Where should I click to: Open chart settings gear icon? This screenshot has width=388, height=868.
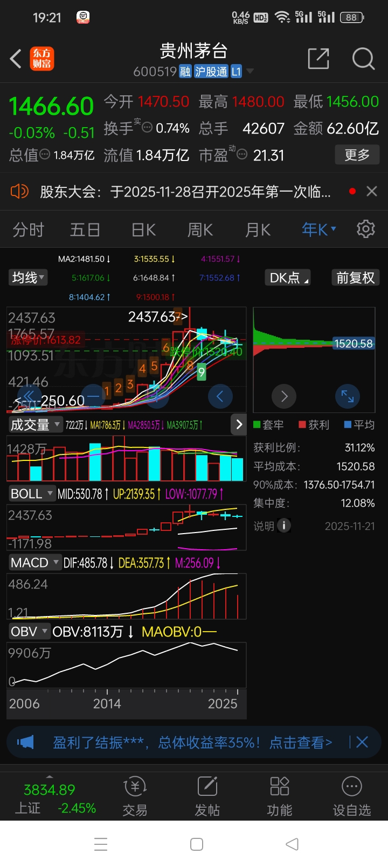[366, 229]
